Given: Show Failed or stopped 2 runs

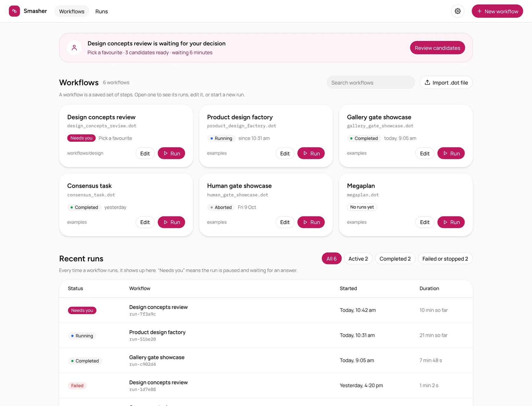Looking at the screenshot, I should tap(445, 259).
